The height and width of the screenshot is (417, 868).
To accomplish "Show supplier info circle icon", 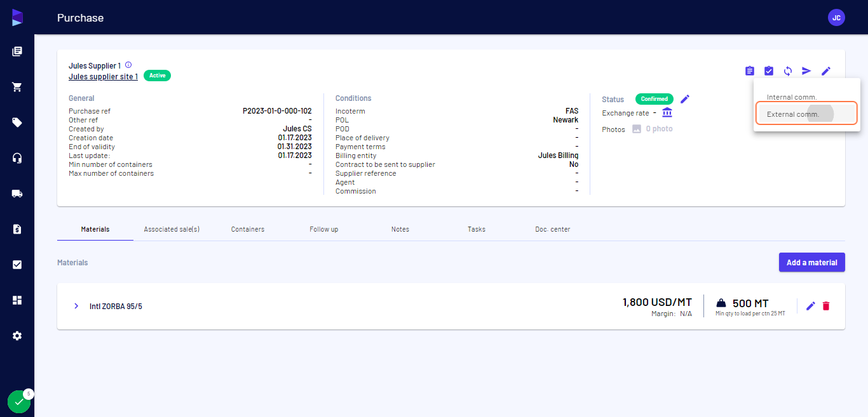I will (x=128, y=65).
